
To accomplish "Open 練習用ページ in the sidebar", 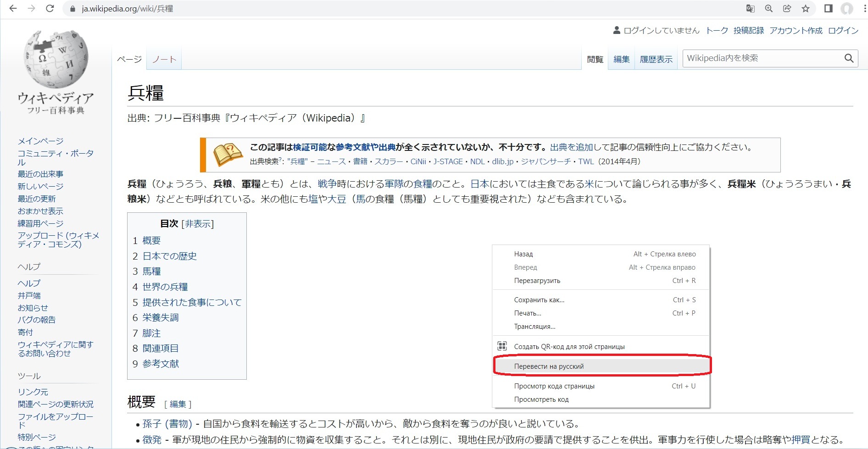I will tap(40, 223).
